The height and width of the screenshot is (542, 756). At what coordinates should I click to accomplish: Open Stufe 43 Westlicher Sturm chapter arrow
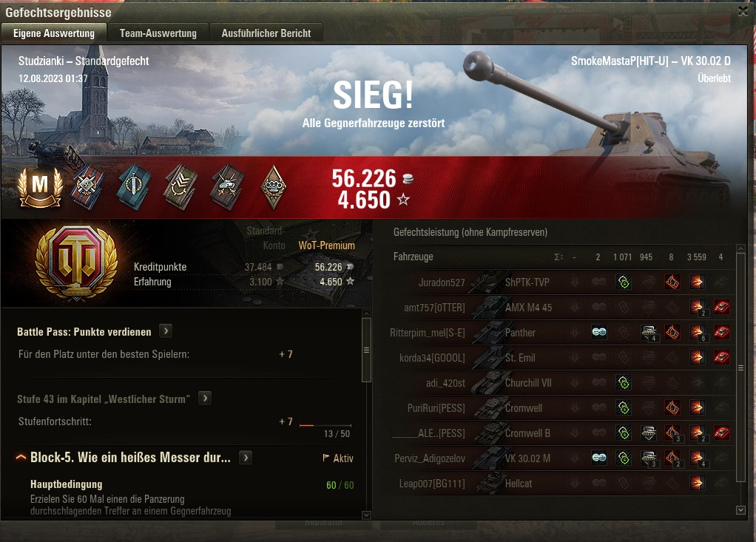(205, 399)
